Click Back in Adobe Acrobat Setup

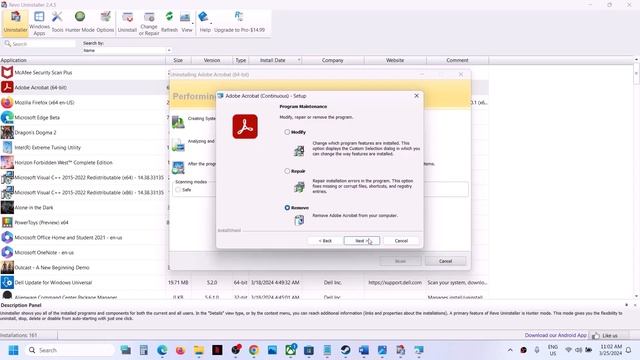(x=325, y=241)
